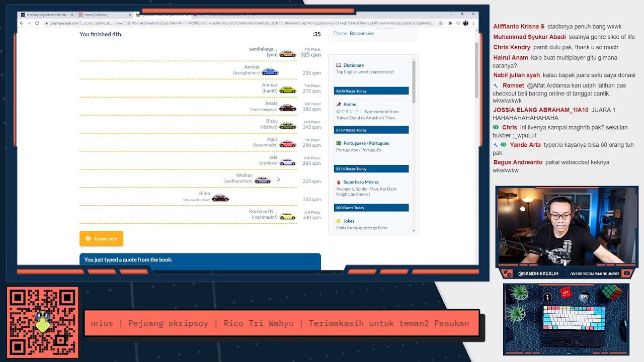Click the browser back arrow

point(22,23)
